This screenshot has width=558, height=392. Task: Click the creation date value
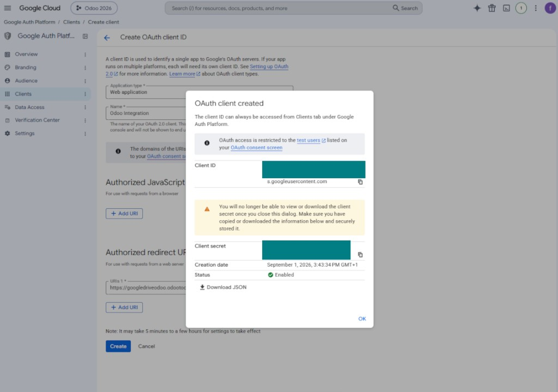click(312, 265)
